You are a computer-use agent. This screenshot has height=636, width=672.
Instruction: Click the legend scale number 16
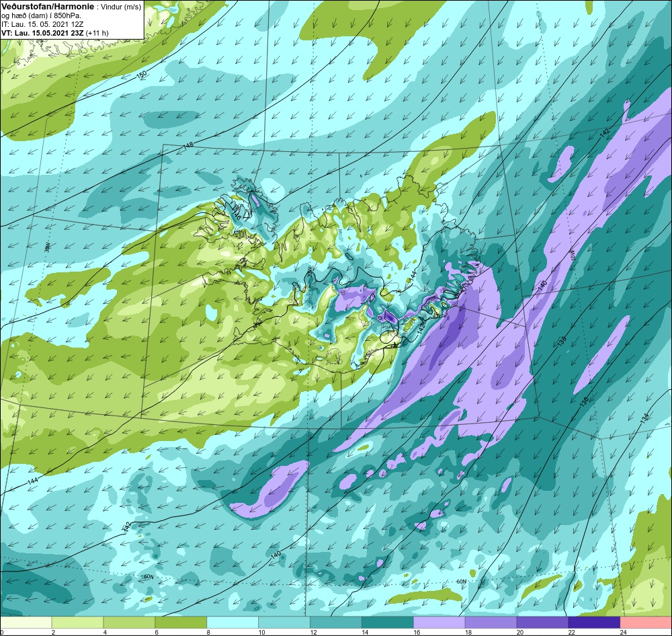pos(417,632)
